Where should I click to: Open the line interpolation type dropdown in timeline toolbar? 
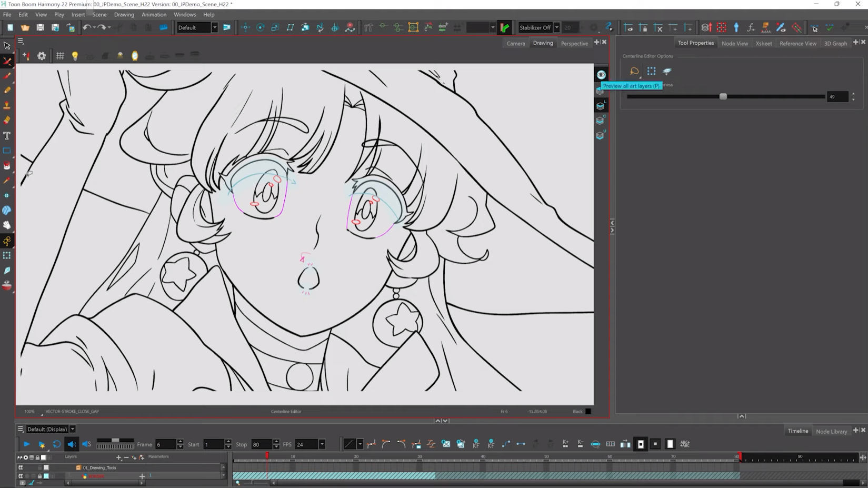click(x=360, y=444)
